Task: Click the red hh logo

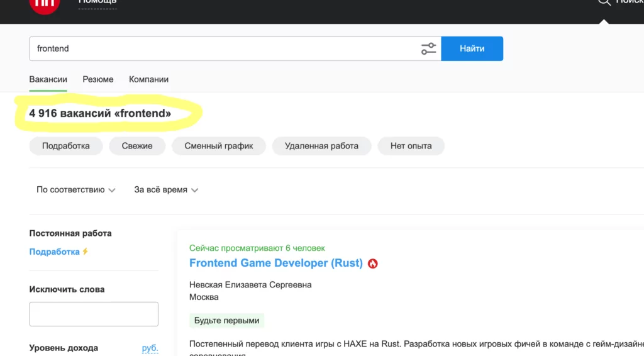Action: 45,4
